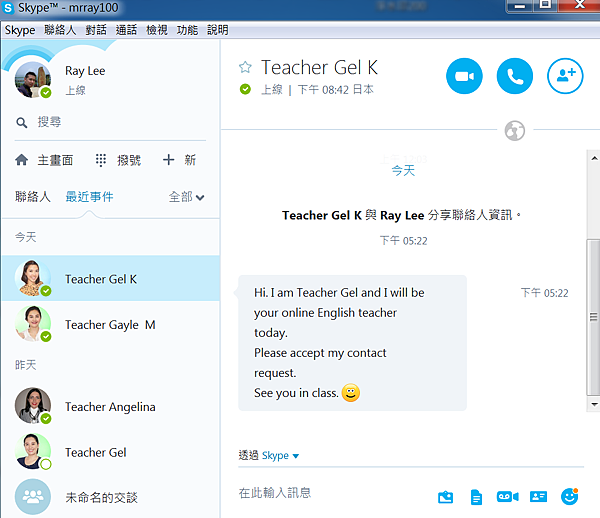Image resolution: width=600 pixels, height=518 pixels.
Task: Click the group avatar of 未命名的交談
Action: pyautogui.click(x=33, y=497)
